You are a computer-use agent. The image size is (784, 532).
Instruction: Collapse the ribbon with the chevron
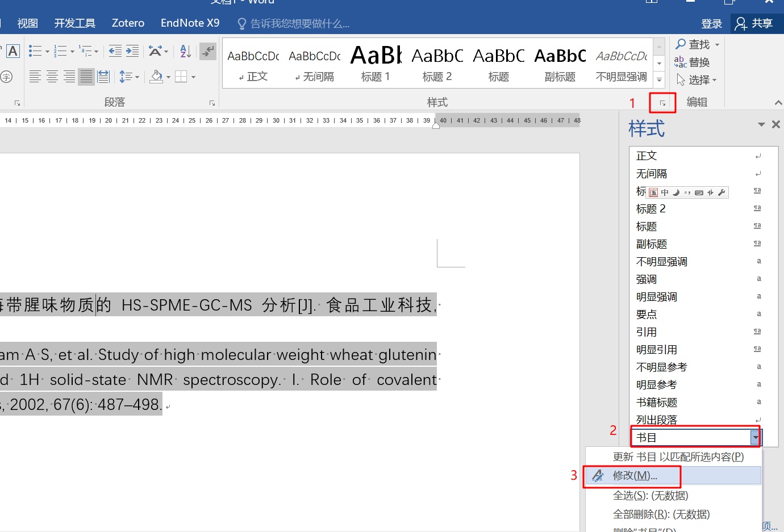point(778,103)
